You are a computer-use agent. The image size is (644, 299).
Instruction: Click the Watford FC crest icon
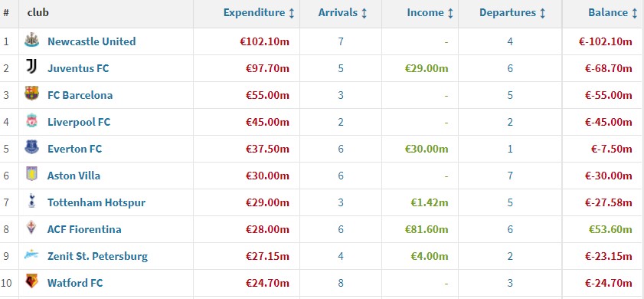[x=31, y=281]
